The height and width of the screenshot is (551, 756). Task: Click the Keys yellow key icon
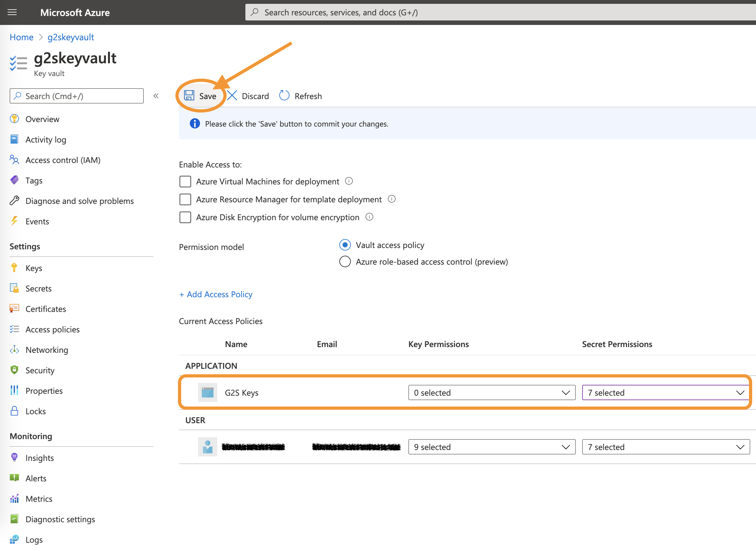(x=14, y=268)
